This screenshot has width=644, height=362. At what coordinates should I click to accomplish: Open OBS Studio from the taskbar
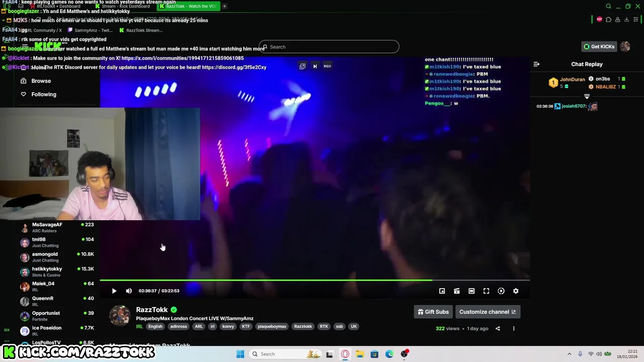pyautogui.click(x=404, y=354)
